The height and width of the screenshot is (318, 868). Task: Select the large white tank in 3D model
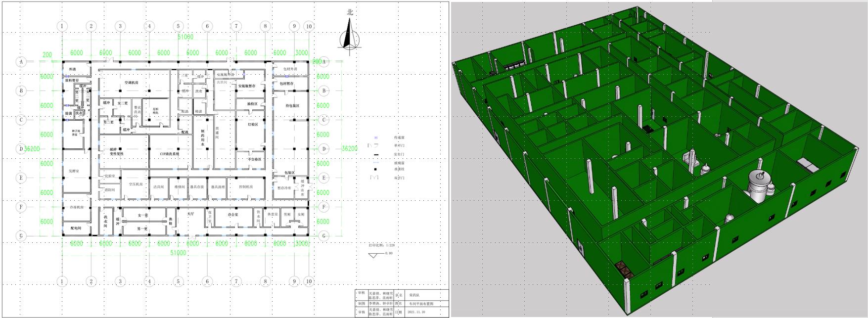coord(758,186)
